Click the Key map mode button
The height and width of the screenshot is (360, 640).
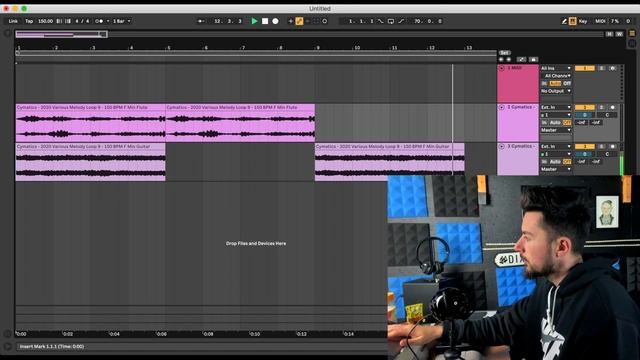583,21
